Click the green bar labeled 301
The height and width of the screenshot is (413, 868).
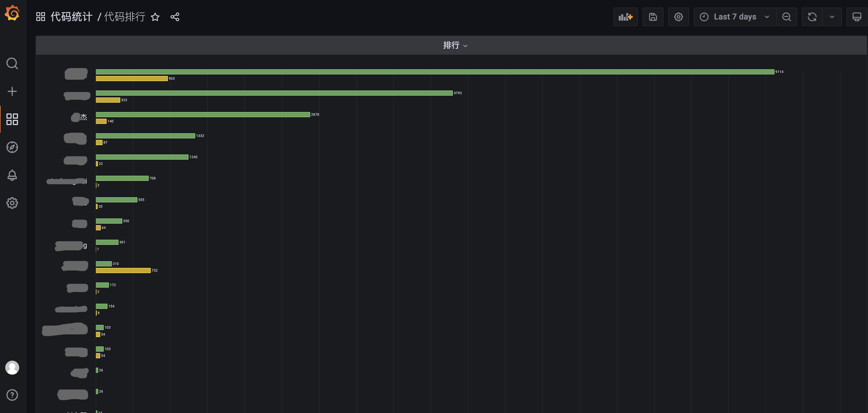point(107,242)
